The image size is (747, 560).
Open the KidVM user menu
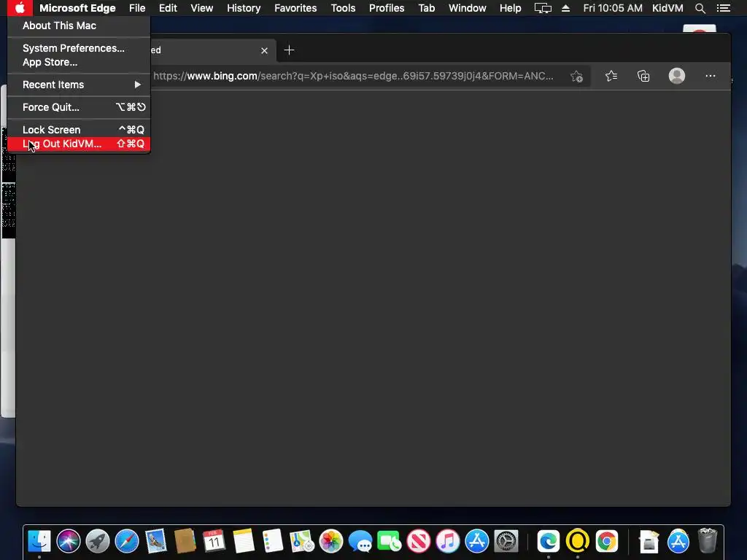[667, 8]
